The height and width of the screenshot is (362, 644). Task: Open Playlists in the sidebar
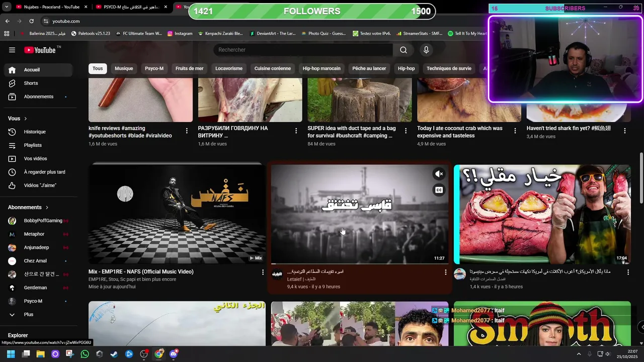coord(38,145)
